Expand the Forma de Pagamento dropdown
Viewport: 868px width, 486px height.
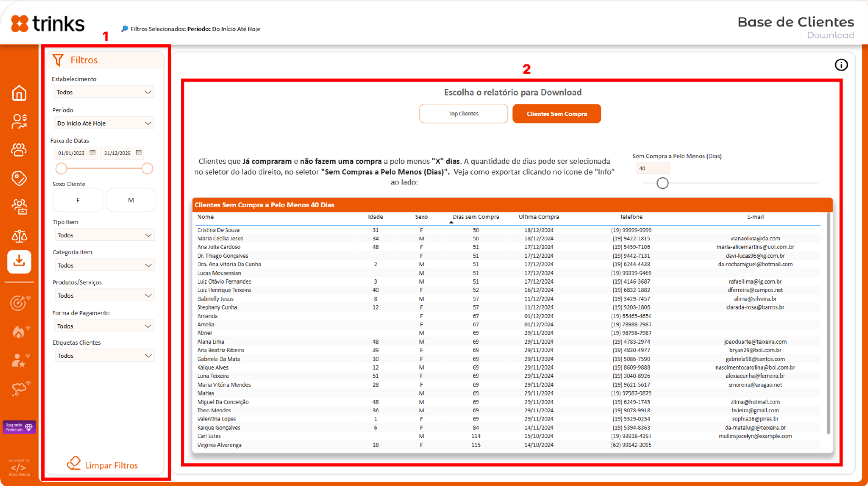point(103,326)
